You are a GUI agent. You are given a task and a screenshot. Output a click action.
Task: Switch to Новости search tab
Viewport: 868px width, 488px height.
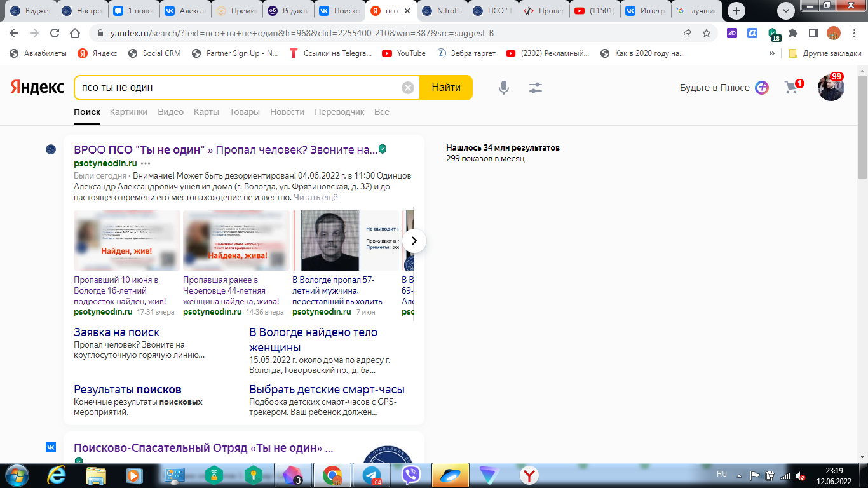pyautogui.click(x=287, y=112)
